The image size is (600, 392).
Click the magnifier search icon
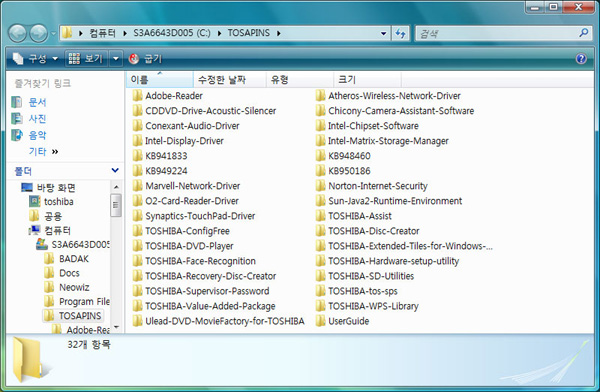point(584,33)
